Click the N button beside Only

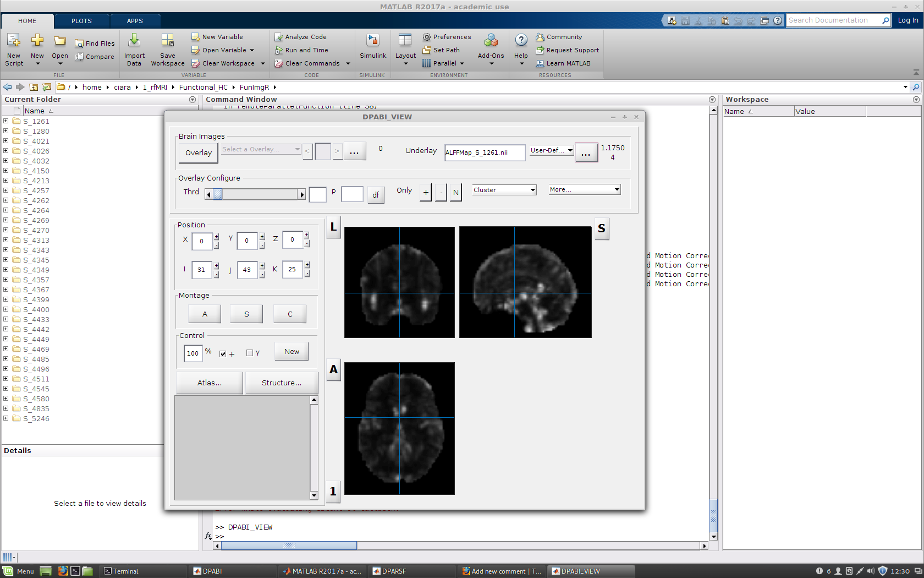click(456, 193)
